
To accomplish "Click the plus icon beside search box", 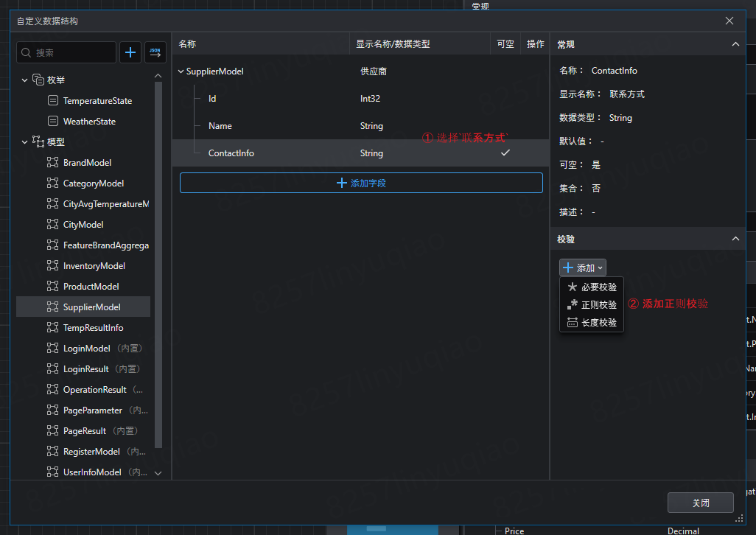I will point(130,52).
